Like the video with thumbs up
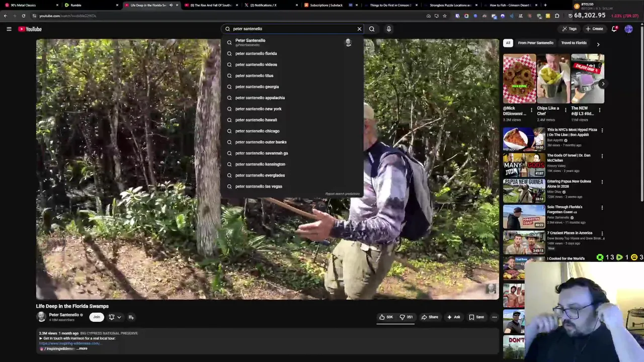 pyautogui.click(x=386, y=317)
